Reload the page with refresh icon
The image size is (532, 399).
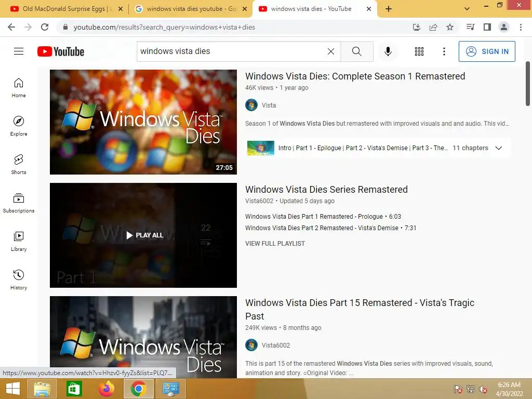(x=45, y=27)
